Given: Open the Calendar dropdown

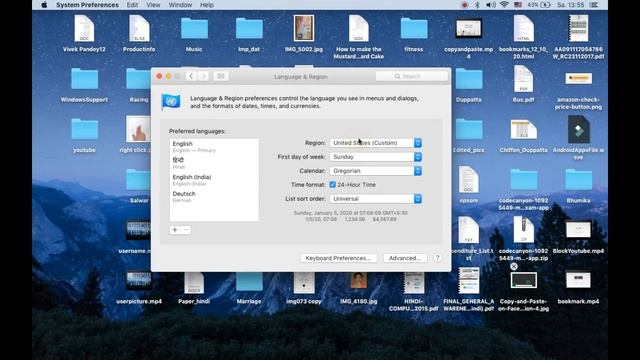Looking at the screenshot, I should (376, 171).
